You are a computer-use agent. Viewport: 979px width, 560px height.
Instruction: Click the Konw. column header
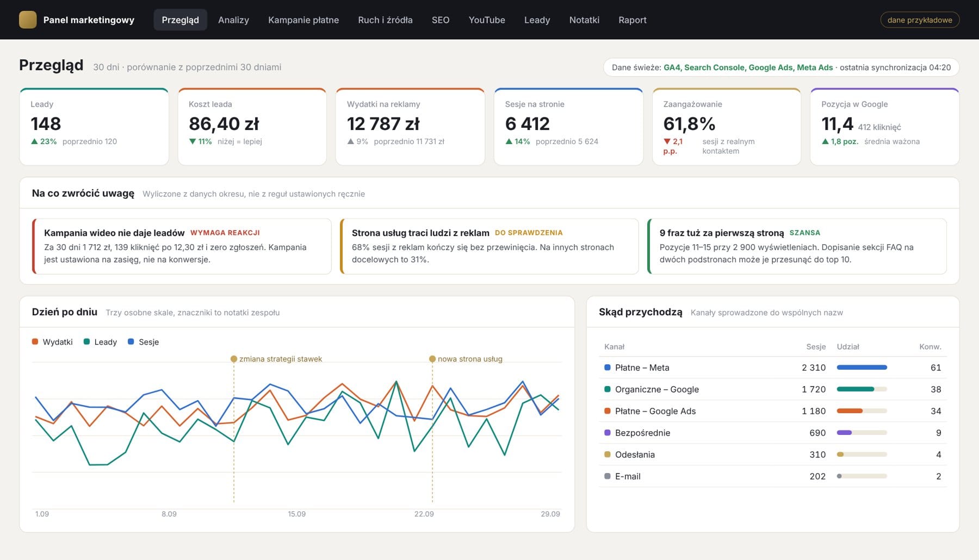click(930, 347)
